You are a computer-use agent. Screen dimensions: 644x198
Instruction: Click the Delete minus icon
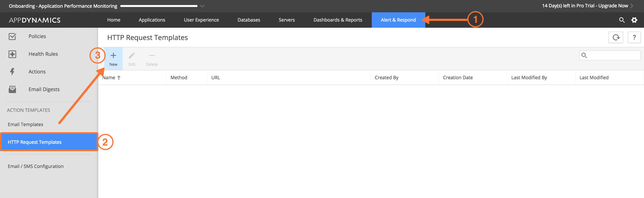click(152, 55)
